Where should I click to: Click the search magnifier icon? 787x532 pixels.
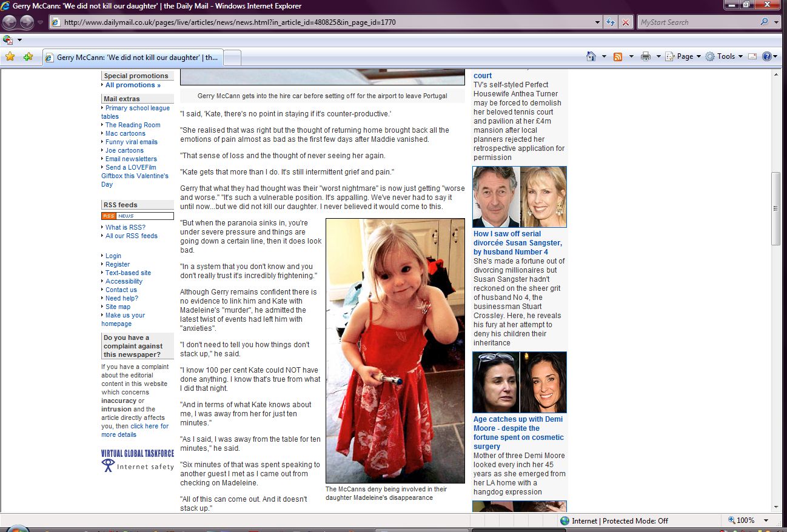(x=764, y=22)
